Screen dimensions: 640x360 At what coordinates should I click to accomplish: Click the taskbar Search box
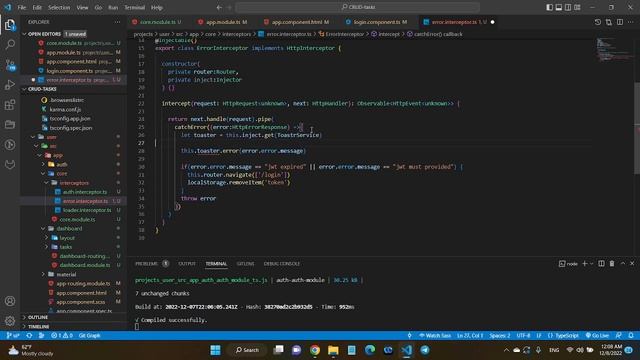247,350
